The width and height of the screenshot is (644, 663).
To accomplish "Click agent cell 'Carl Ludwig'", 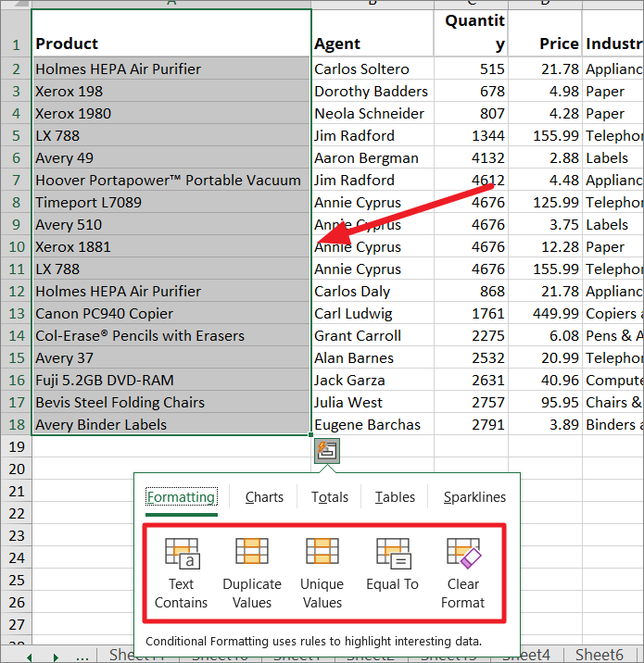I will (x=373, y=313).
